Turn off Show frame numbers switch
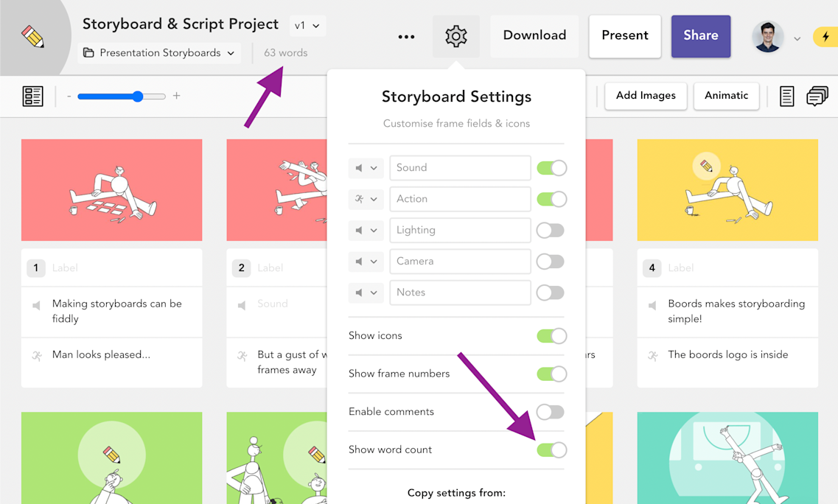This screenshot has width=838, height=504. (551, 374)
